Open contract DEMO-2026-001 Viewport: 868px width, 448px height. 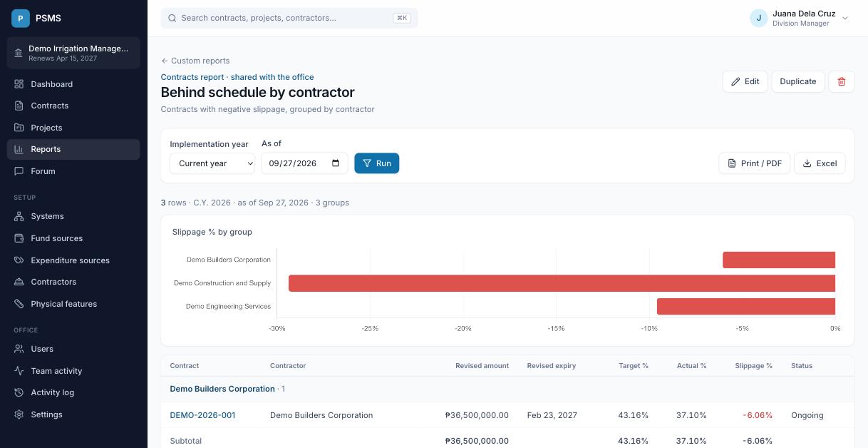202,415
